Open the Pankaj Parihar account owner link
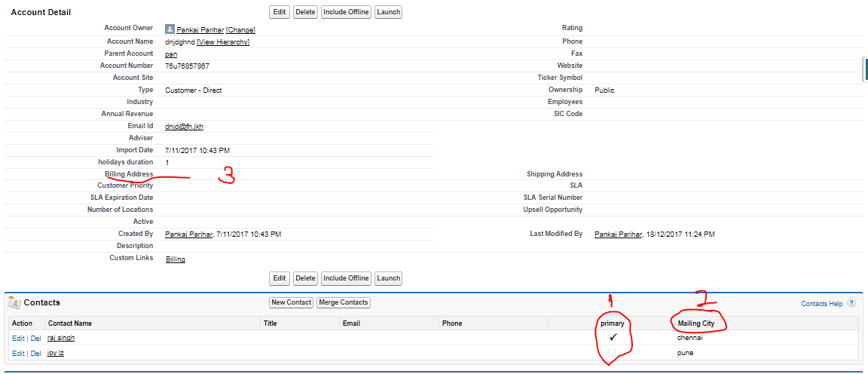The height and width of the screenshot is (374, 868). (200, 30)
